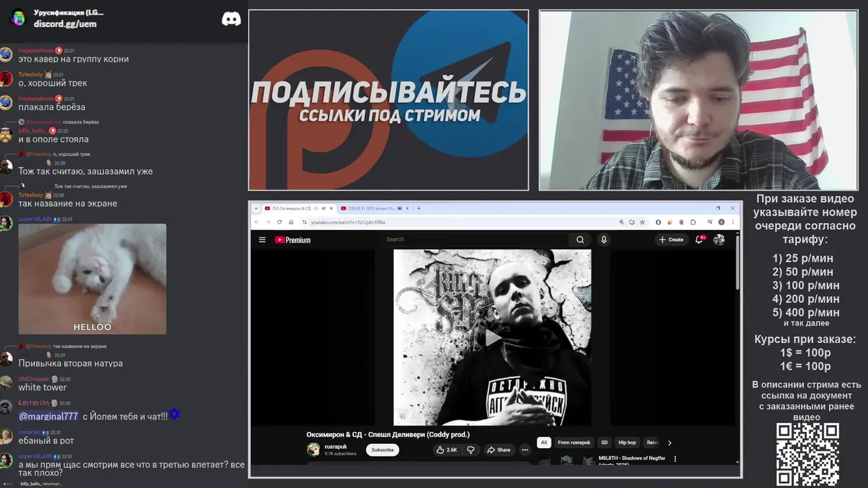Click the QR code in the sidebar

[x=808, y=454]
